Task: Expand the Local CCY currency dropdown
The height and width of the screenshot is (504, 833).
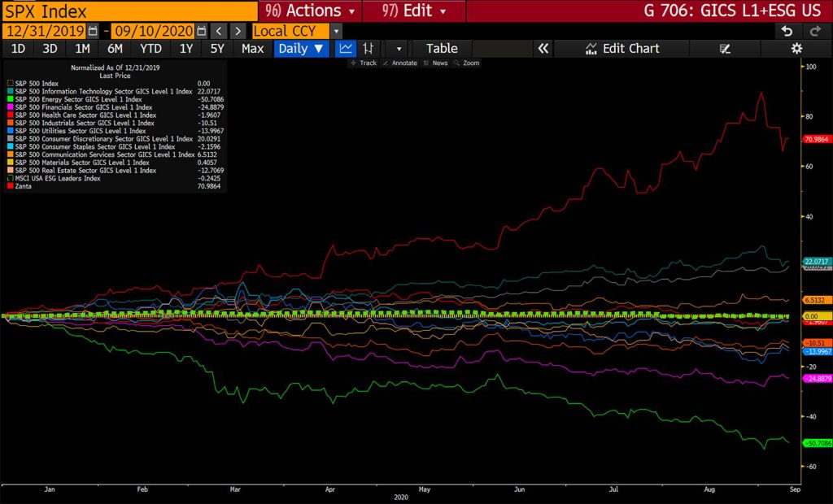Action: pyautogui.click(x=336, y=31)
